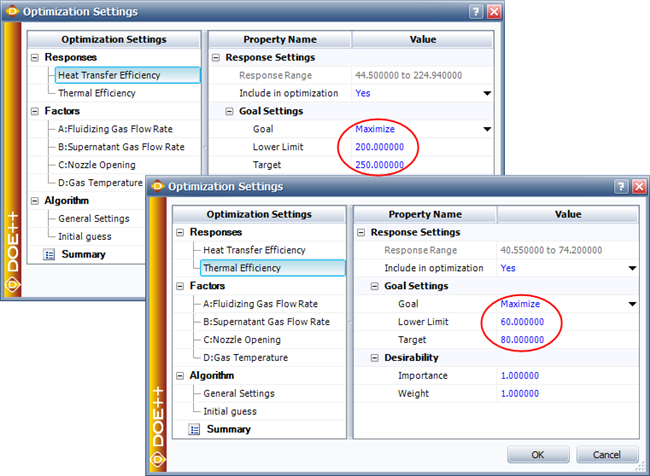This screenshot has width=650, height=476.
Task: Select A:Fluidizing Gas Flow Rate factor
Action: pos(261,304)
